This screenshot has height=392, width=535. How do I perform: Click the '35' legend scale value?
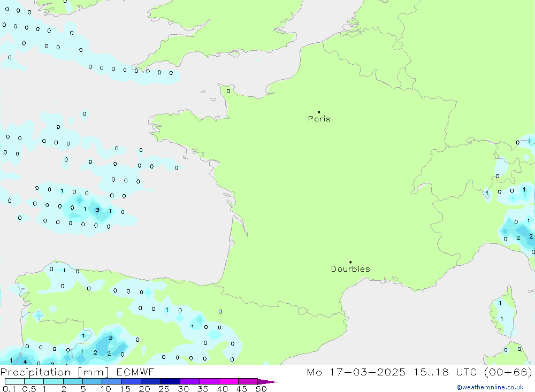point(203,389)
